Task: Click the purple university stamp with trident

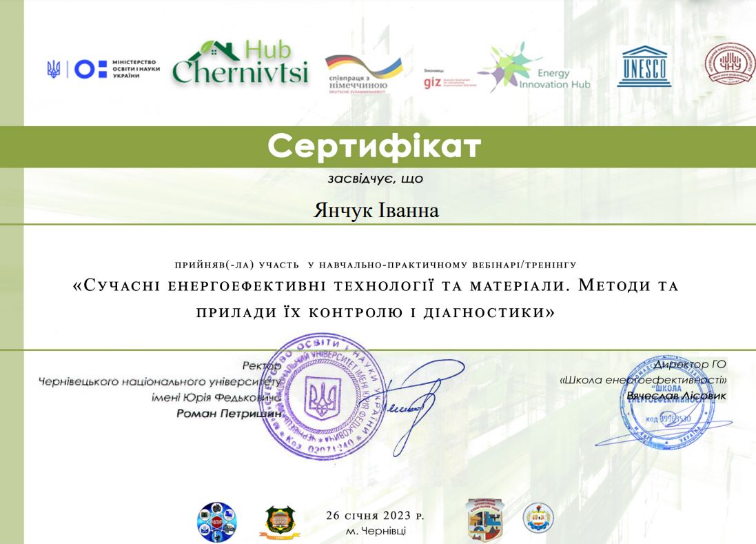Action: click(324, 396)
